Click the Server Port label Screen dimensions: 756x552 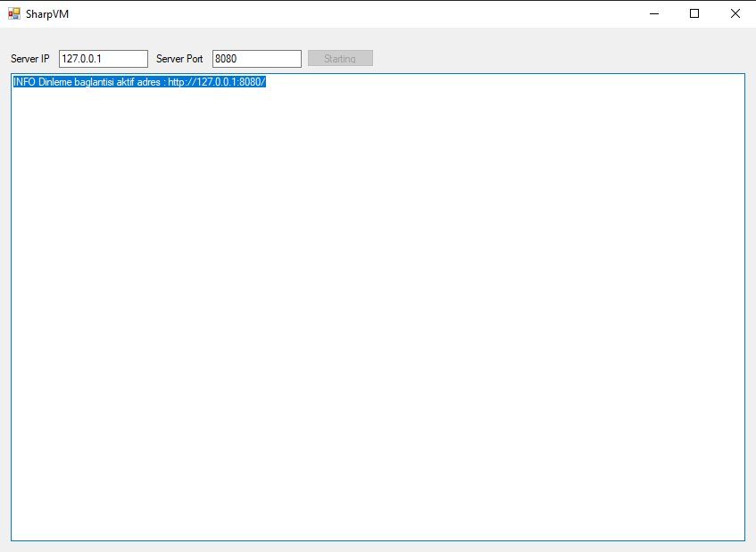tap(179, 59)
